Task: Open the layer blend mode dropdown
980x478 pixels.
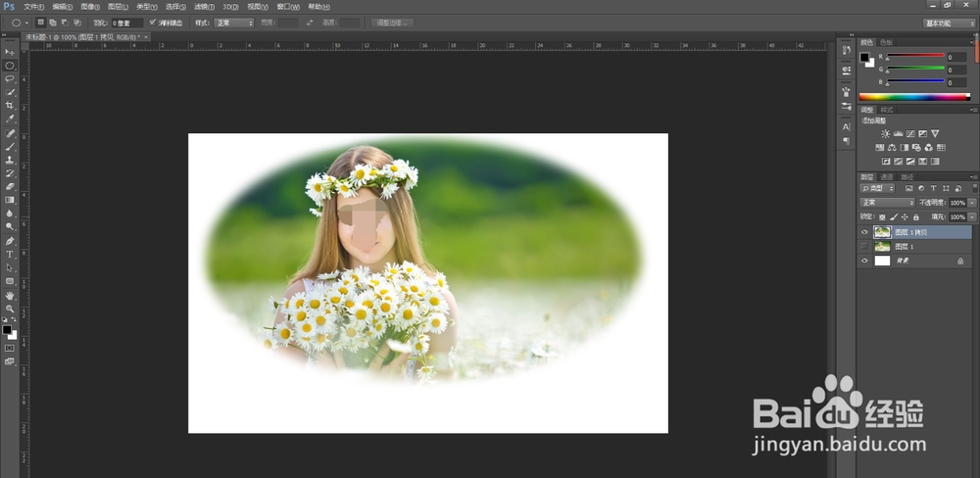Action: [887, 203]
